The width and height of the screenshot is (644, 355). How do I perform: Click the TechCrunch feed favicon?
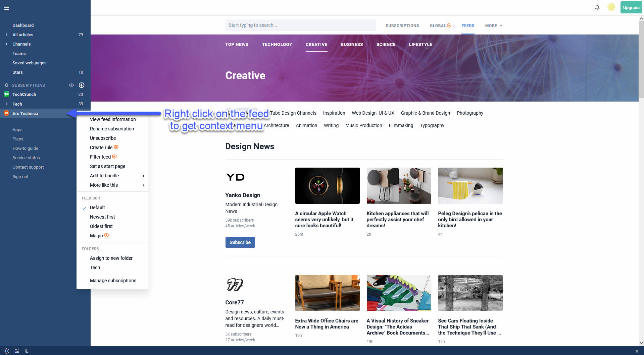(6, 94)
